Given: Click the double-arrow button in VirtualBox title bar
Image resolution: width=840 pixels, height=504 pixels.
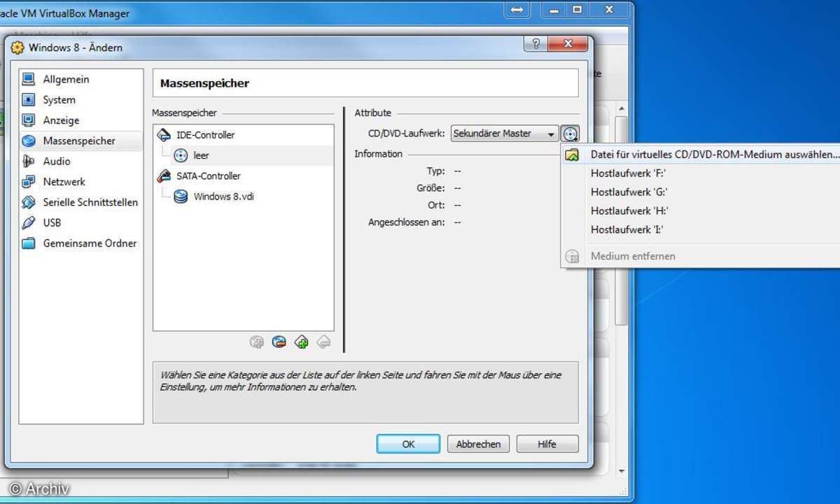Looking at the screenshot, I should pos(517,9).
